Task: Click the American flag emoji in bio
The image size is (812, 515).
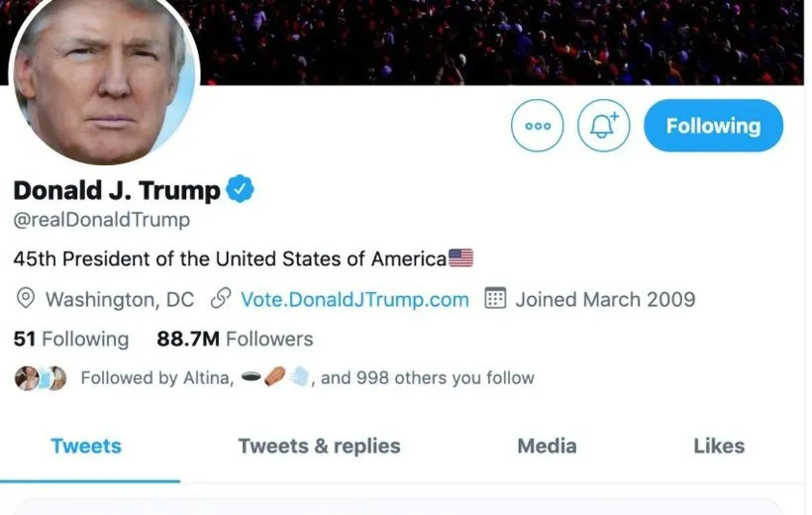Action: coord(460,258)
